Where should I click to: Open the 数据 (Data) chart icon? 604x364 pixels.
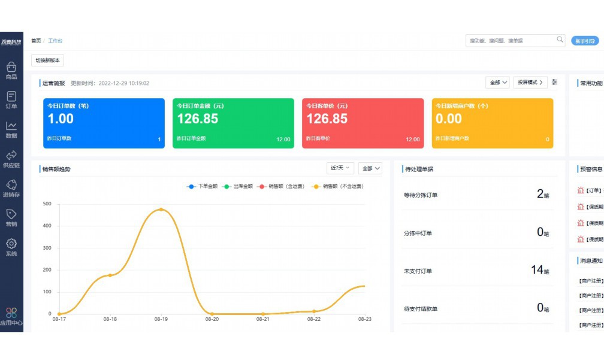coord(11,129)
